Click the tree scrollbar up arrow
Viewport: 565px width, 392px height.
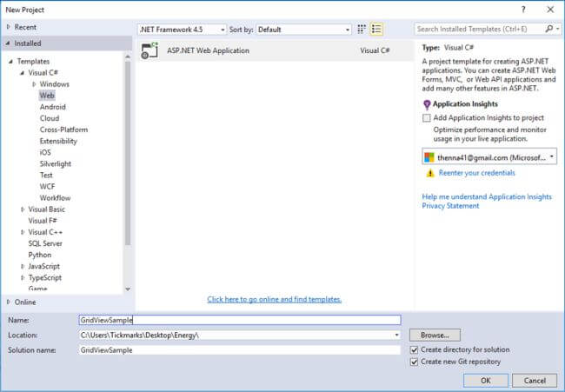[x=128, y=56]
